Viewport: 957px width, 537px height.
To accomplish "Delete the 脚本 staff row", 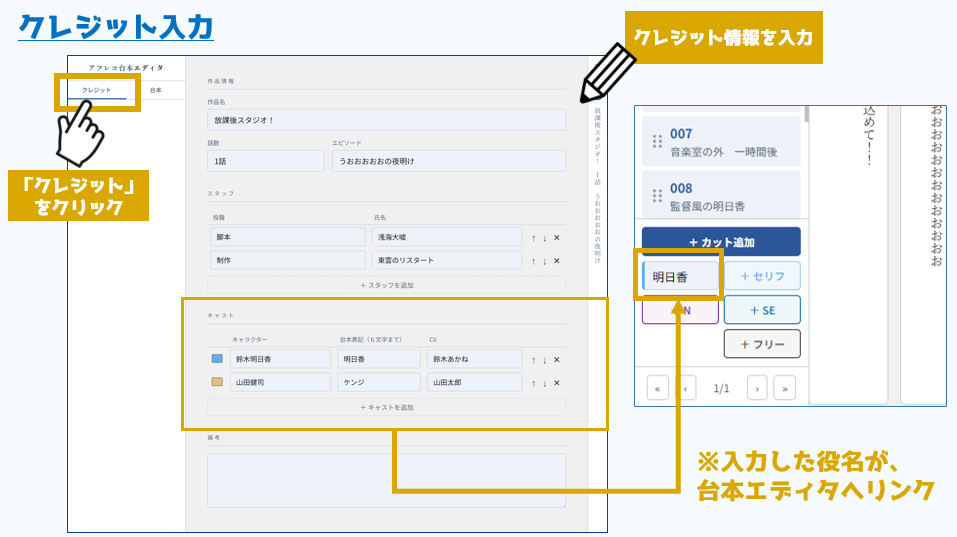I will tap(556, 237).
